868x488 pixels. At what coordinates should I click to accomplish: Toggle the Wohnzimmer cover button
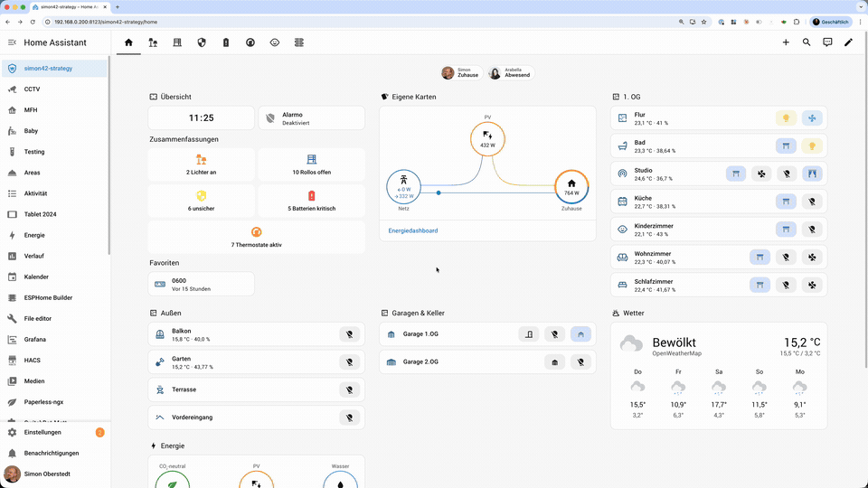(x=760, y=258)
